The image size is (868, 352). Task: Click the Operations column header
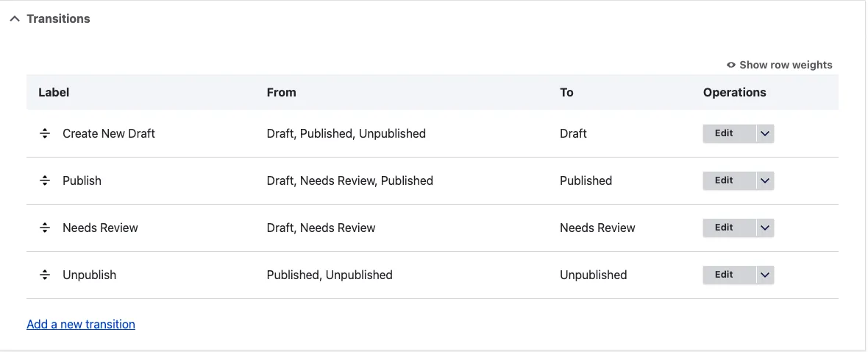(735, 93)
